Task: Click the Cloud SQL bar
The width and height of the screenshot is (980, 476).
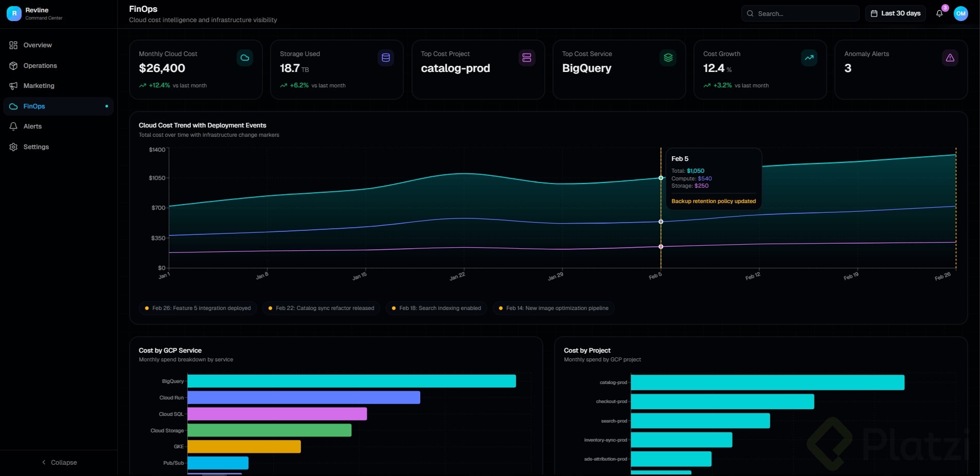Action: (x=277, y=414)
